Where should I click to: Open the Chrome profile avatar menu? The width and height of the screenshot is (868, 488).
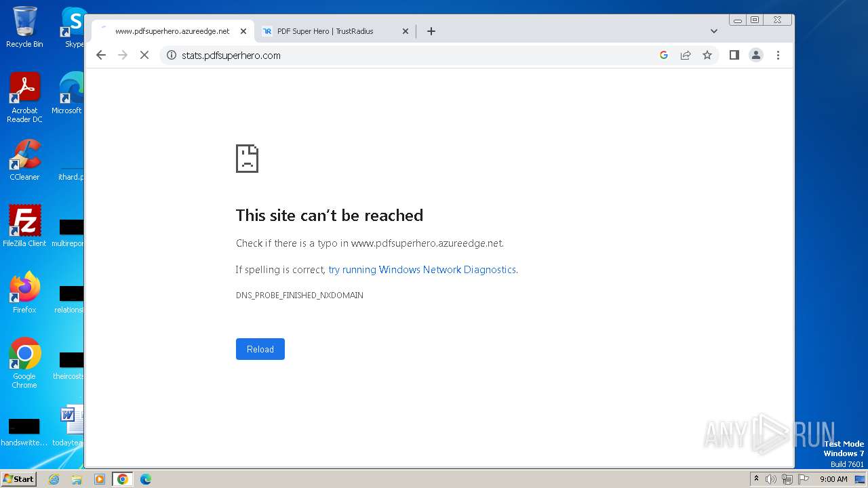(756, 56)
